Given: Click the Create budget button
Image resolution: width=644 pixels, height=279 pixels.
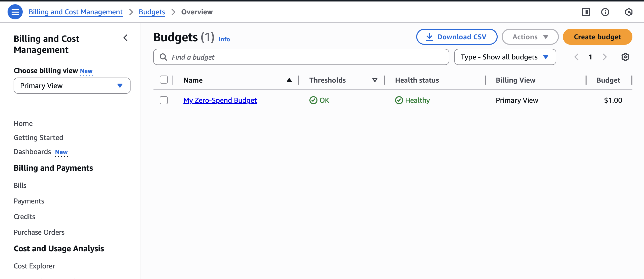Looking at the screenshot, I should pyautogui.click(x=597, y=37).
